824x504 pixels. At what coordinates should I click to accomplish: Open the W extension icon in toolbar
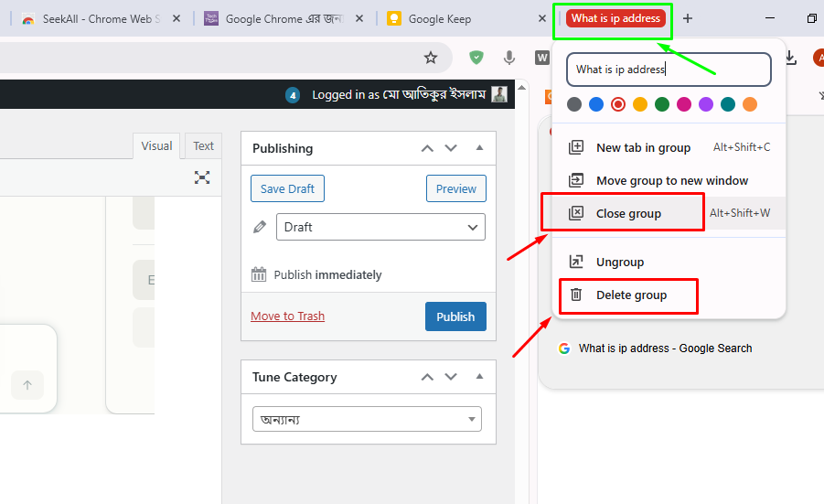coord(541,58)
